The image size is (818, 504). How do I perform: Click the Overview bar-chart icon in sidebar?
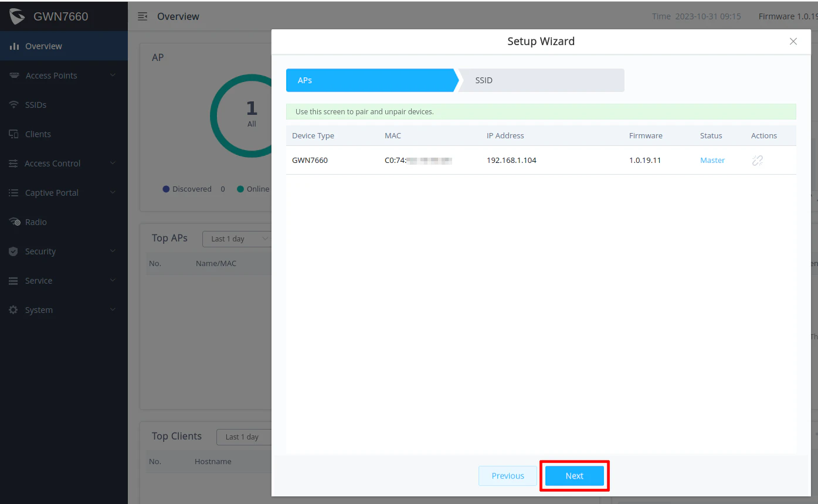click(x=14, y=46)
